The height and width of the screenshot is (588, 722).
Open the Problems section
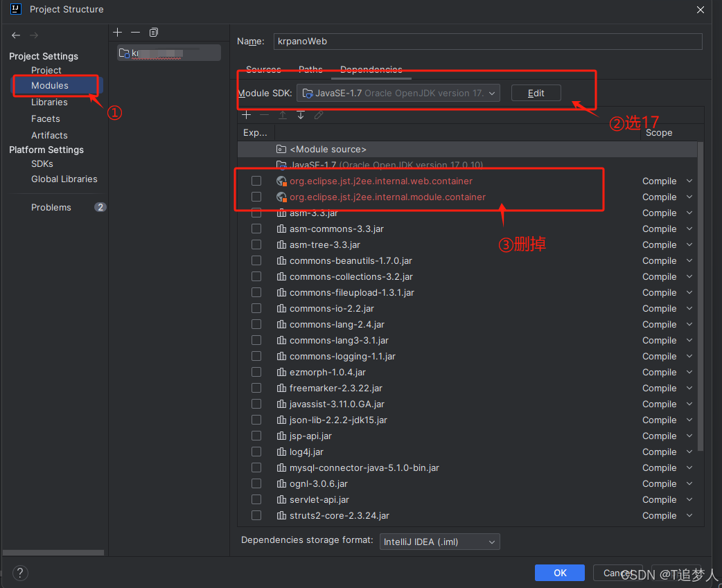coord(51,208)
